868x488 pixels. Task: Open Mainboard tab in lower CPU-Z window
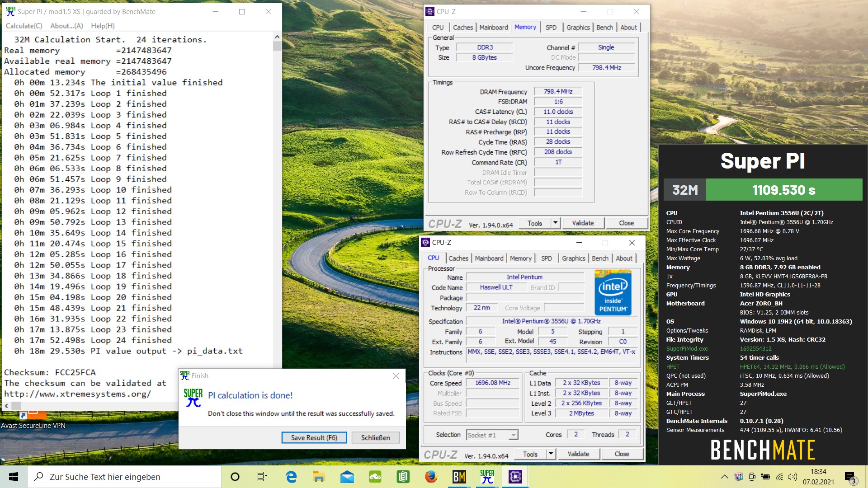pos(489,258)
